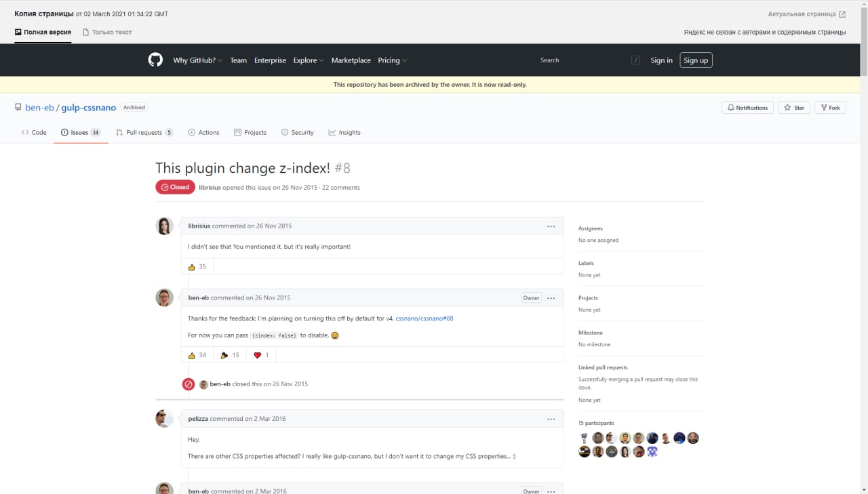This screenshot has height=494, width=868.
Task: Click pelizza avatar beside the comment
Action: pos(165,419)
